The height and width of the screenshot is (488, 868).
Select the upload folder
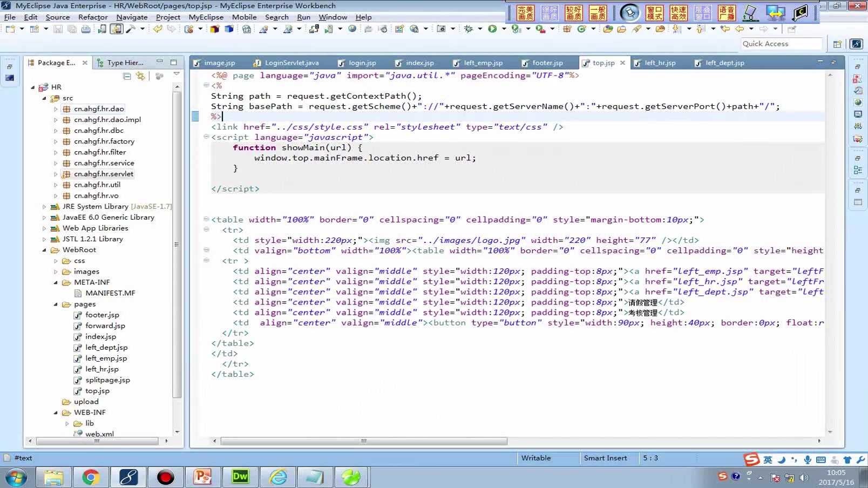(x=86, y=402)
